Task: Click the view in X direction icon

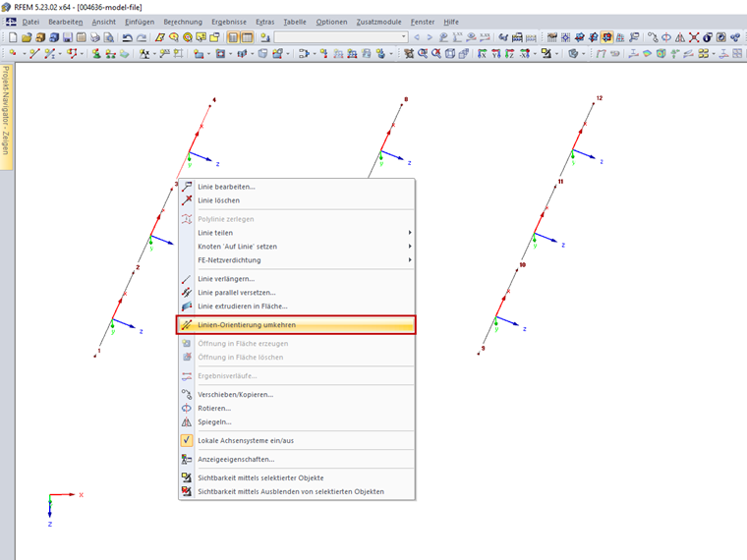Action: pyautogui.click(x=483, y=54)
